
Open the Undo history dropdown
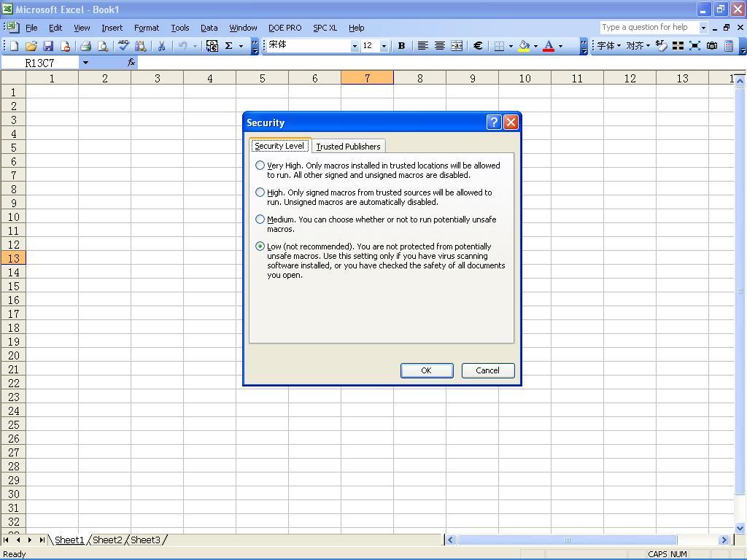point(195,46)
